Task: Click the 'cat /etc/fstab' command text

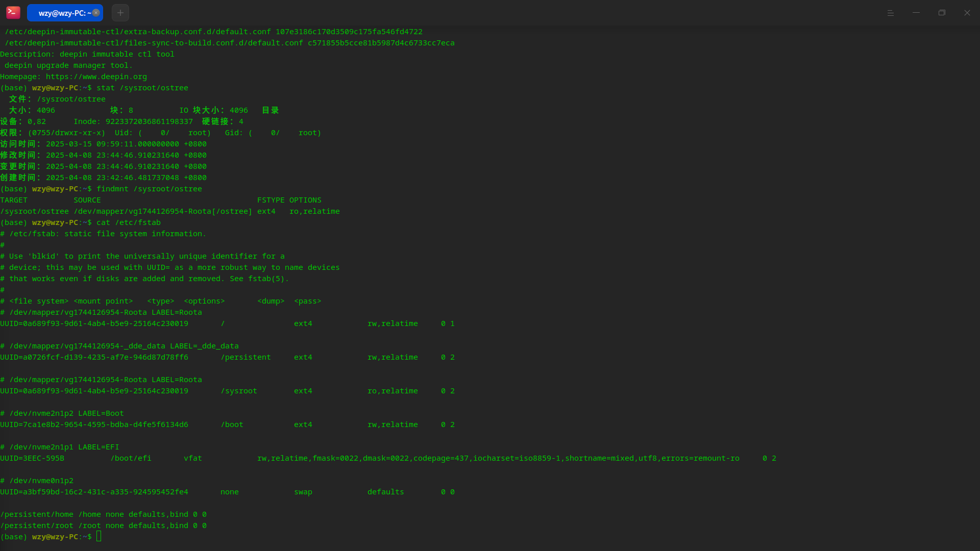Action: tap(129, 222)
